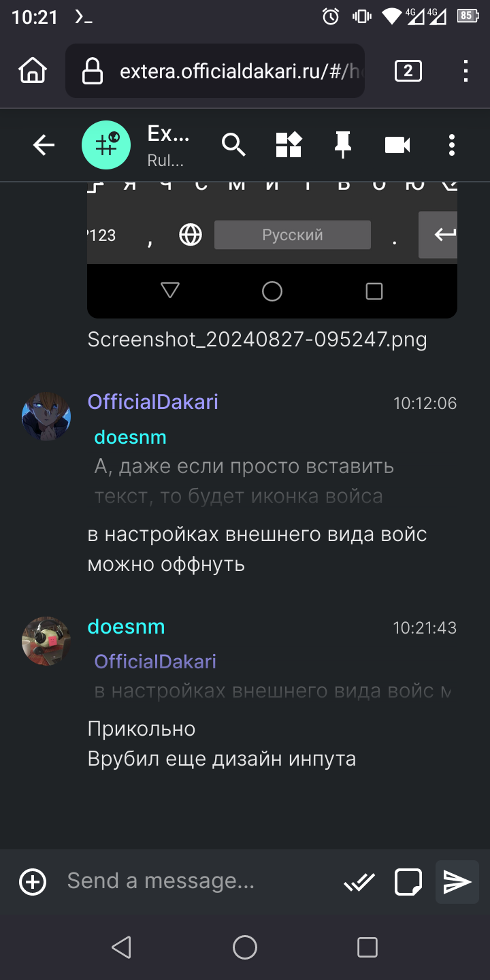Tap doesnm's profile avatar picture

tap(46, 641)
